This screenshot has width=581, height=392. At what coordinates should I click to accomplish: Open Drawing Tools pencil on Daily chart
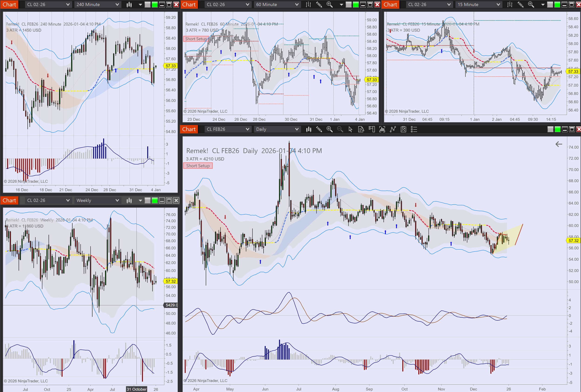pos(319,129)
